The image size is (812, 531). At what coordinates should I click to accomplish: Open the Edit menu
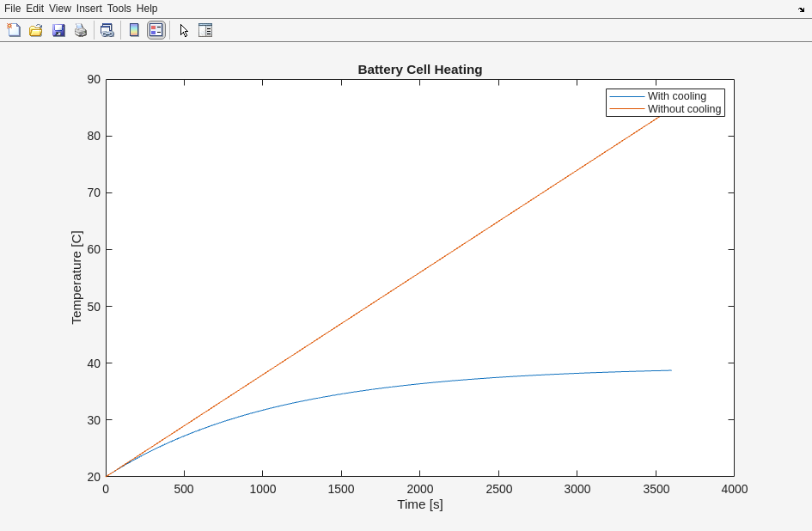click(x=34, y=9)
